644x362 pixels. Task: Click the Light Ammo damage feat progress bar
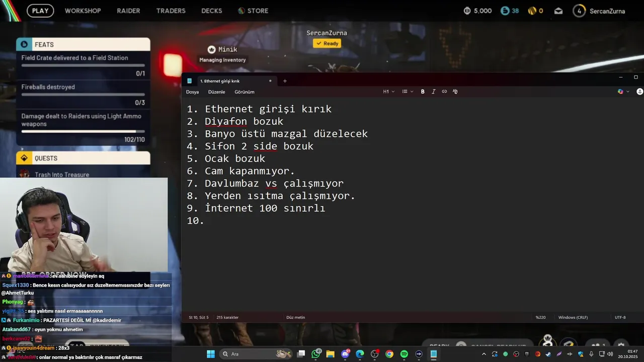click(83, 131)
